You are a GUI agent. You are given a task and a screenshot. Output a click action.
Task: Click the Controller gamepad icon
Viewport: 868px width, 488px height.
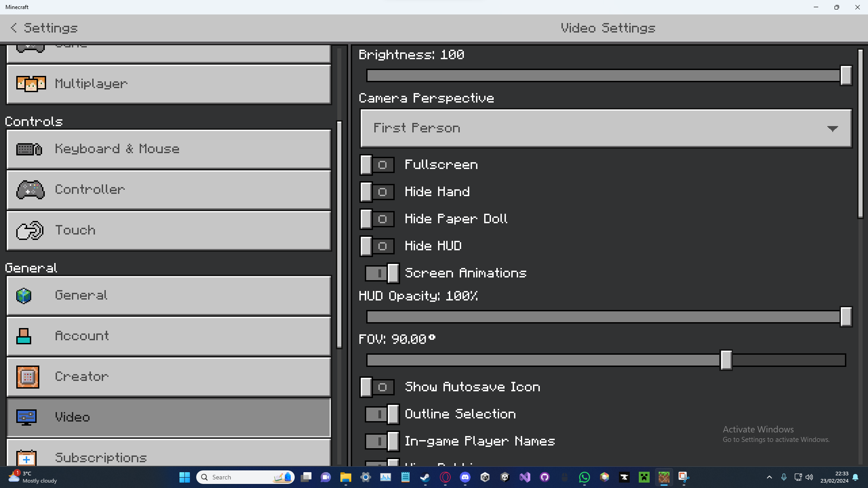(x=30, y=190)
